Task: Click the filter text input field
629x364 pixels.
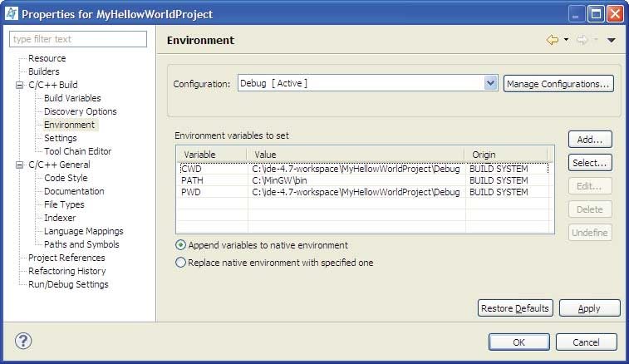Action: [78, 39]
